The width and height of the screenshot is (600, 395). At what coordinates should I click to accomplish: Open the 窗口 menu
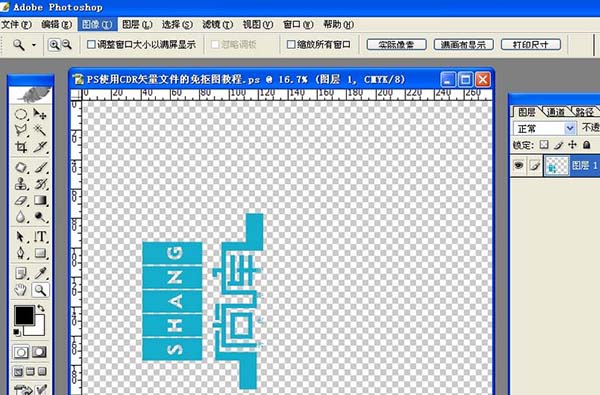[x=298, y=24]
